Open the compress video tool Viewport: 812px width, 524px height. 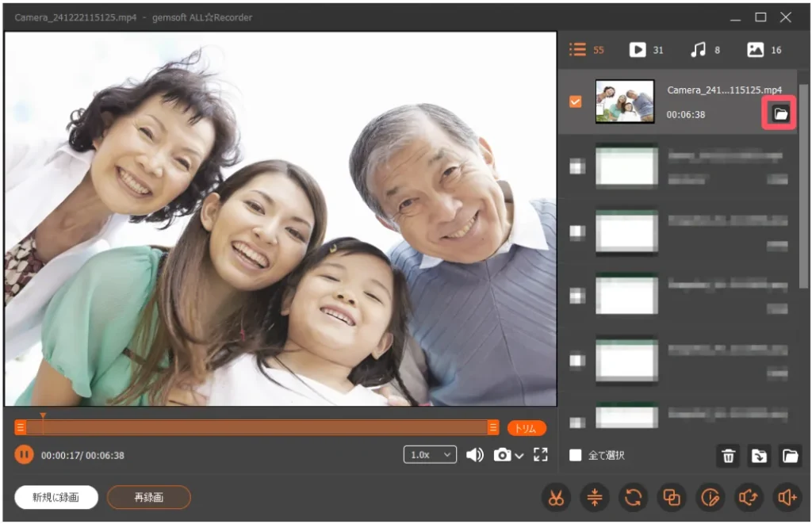pyautogui.click(x=595, y=497)
